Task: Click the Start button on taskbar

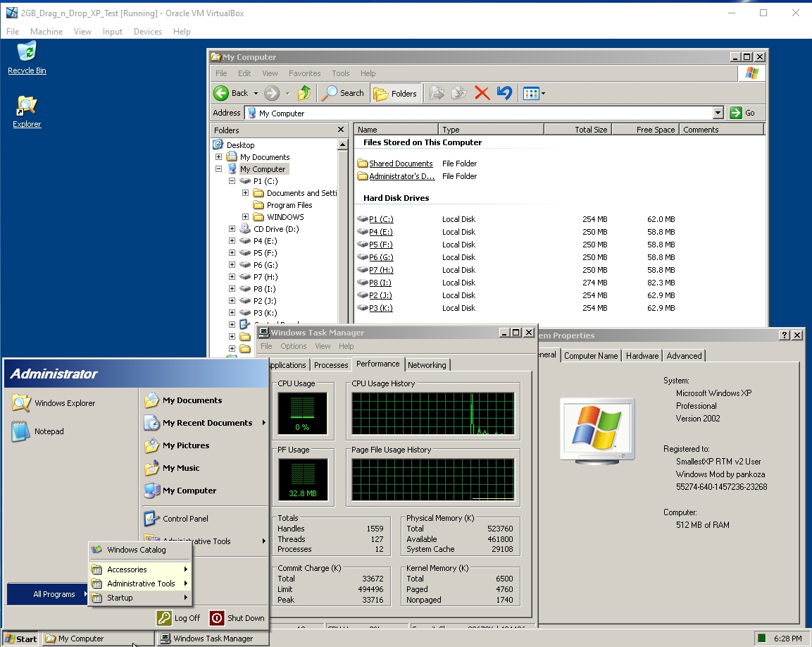Action: [x=20, y=639]
